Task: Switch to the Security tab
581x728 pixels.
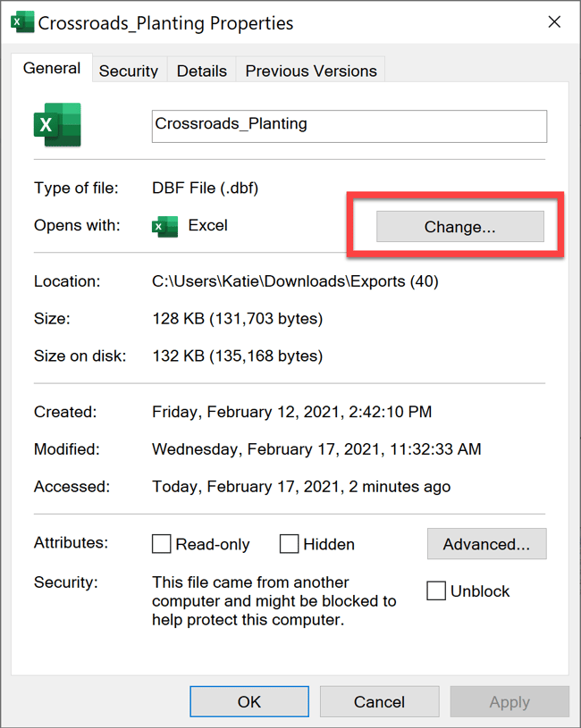Action: point(129,70)
